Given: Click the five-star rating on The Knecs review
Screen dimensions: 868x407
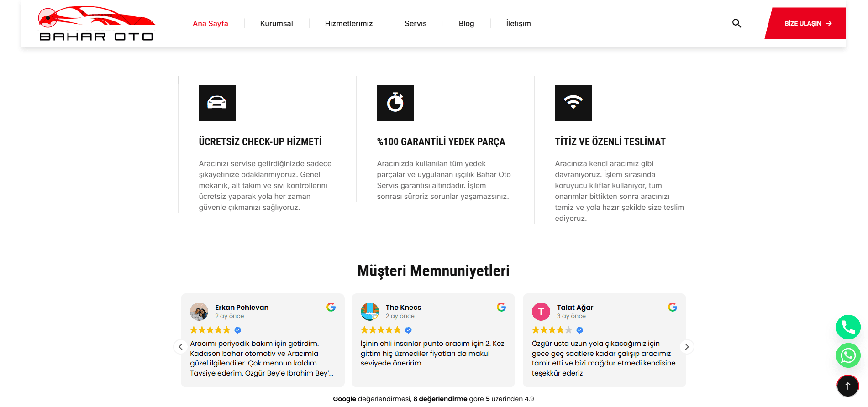Looking at the screenshot, I should 381,330.
